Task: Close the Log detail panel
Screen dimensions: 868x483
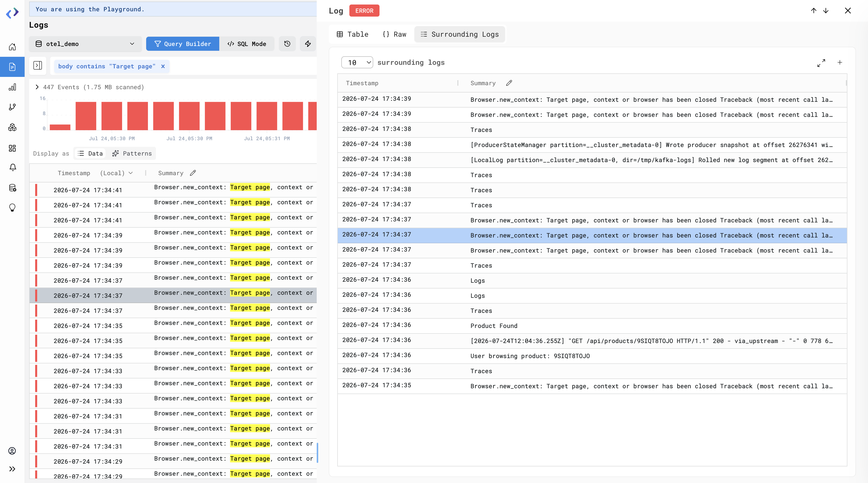Action: pos(848,11)
